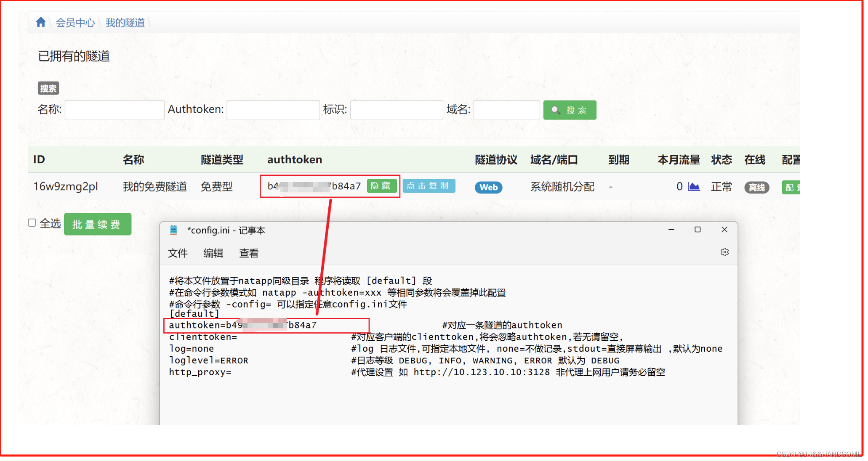The height and width of the screenshot is (461, 868).
Task: Click the Notepad app icon in title bar
Action: pyautogui.click(x=173, y=230)
